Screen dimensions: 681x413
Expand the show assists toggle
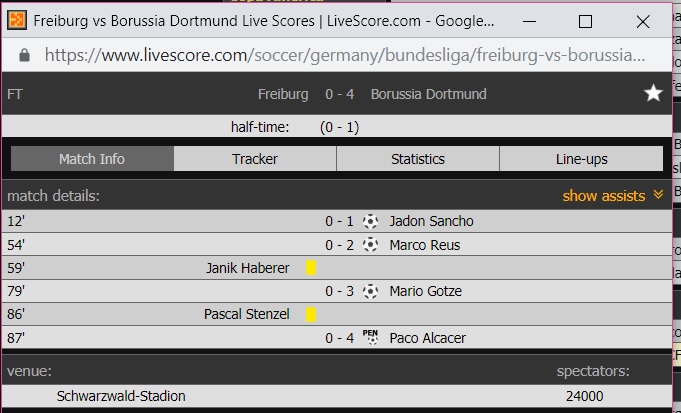pos(612,196)
